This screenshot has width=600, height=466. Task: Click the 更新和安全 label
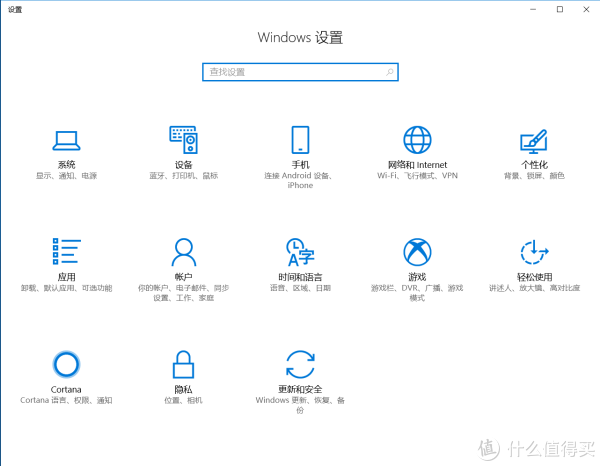(x=300, y=389)
